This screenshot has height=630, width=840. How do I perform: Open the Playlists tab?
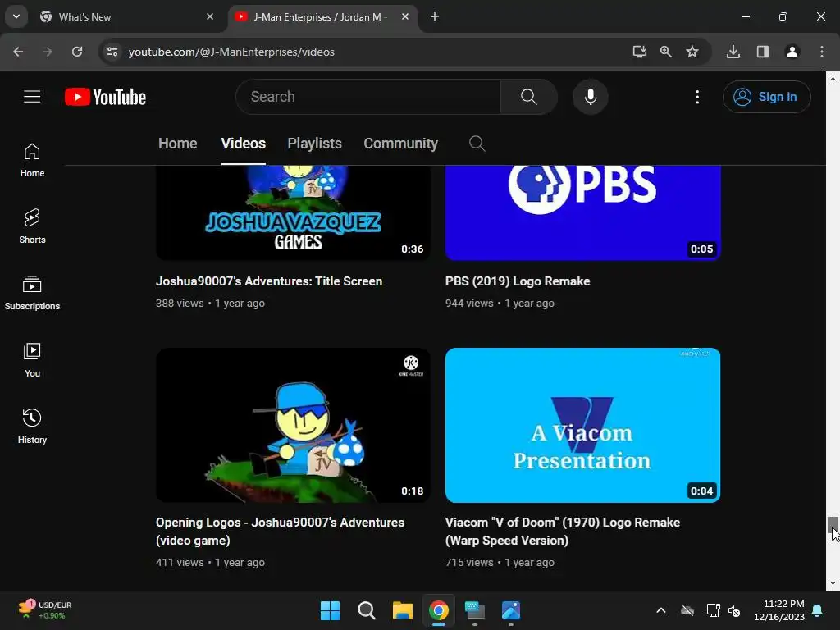pyautogui.click(x=314, y=144)
